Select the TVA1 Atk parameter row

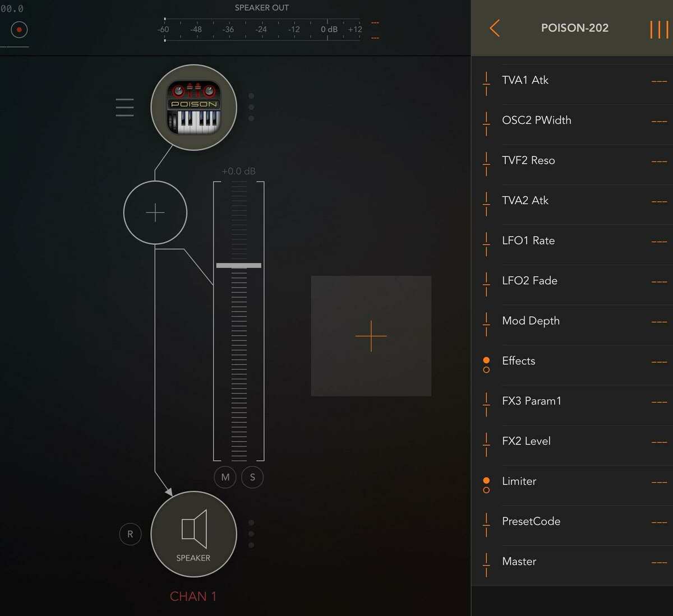pyautogui.click(x=572, y=84)
